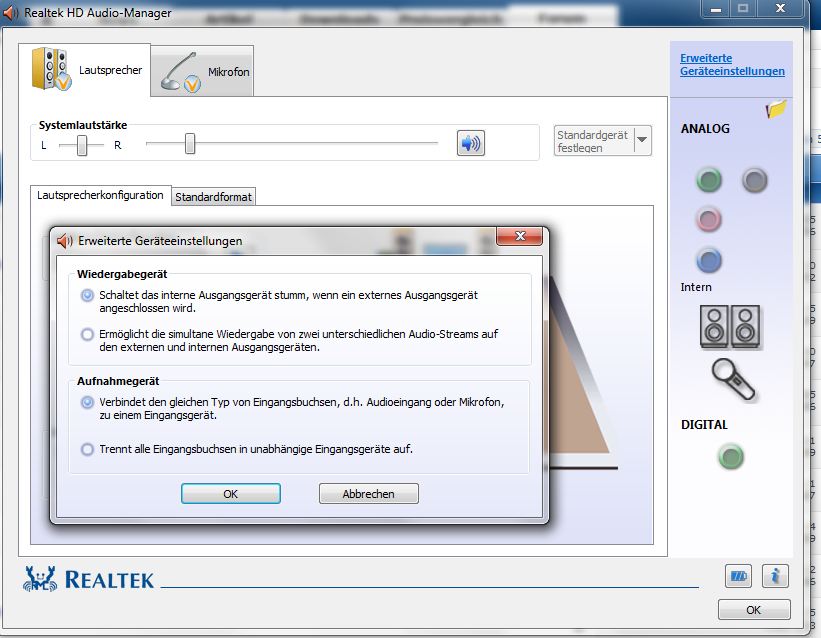Click the Realtek crab logo
The height and width of the screenshot is (638, 821).
click(40, 579)
